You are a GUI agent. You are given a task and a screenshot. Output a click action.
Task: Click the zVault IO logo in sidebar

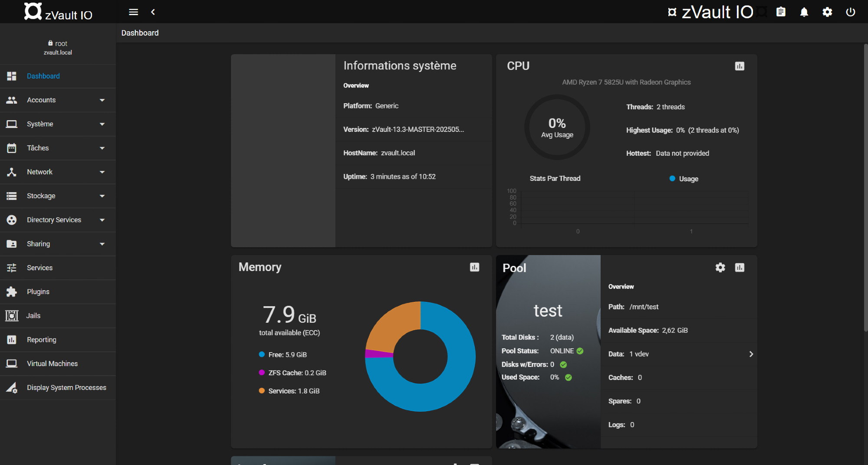[x=58, y=12]
